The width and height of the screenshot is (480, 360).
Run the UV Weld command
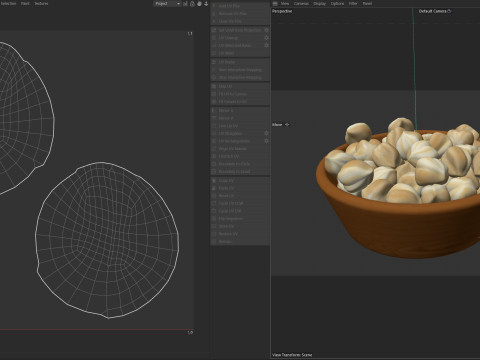point(240,53)
